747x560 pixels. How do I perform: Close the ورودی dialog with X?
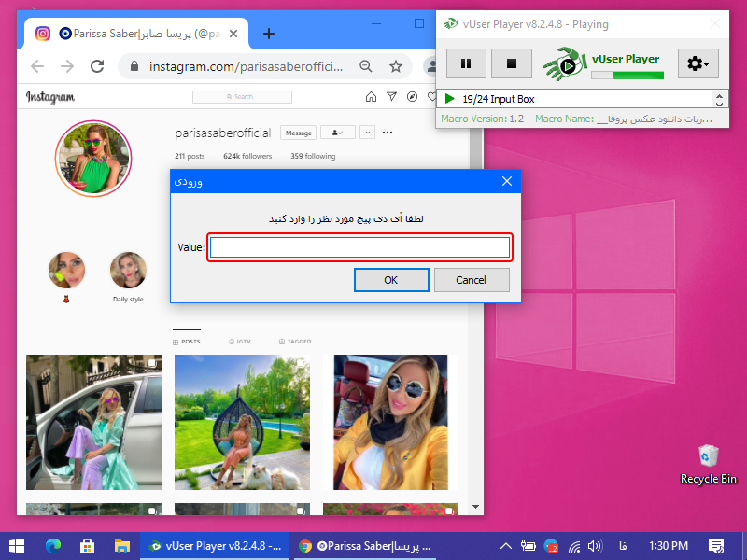(507, 181)
